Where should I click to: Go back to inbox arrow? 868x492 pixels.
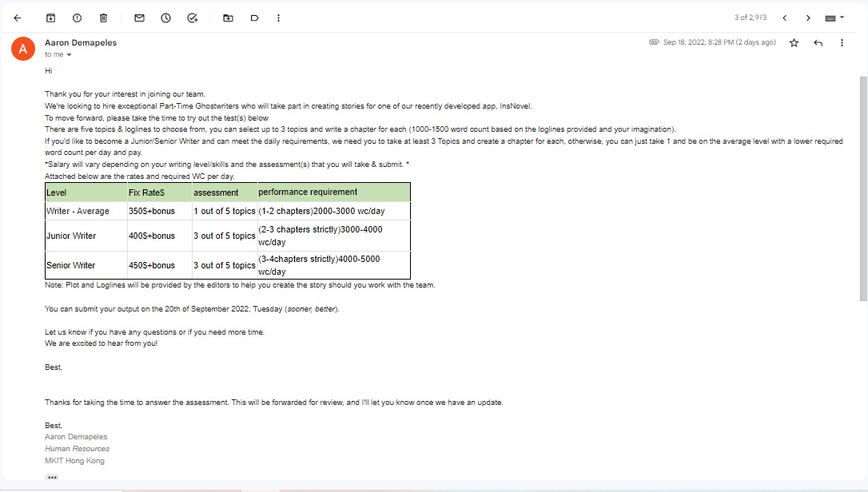pyautogui.click(x=17, y=18)
